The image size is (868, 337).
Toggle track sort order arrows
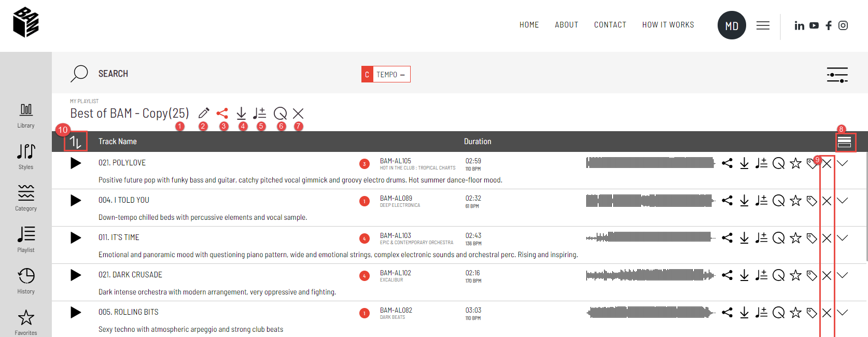pyautogui.click(x=76, y=142)
